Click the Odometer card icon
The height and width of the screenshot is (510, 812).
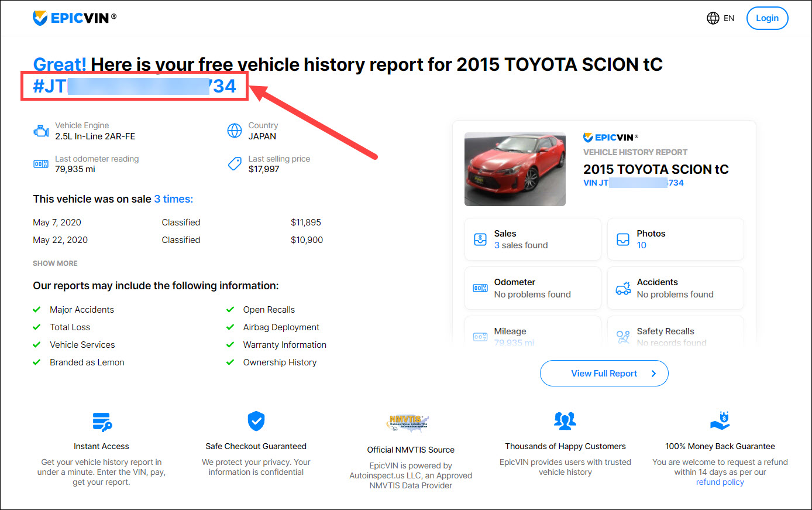480,288
